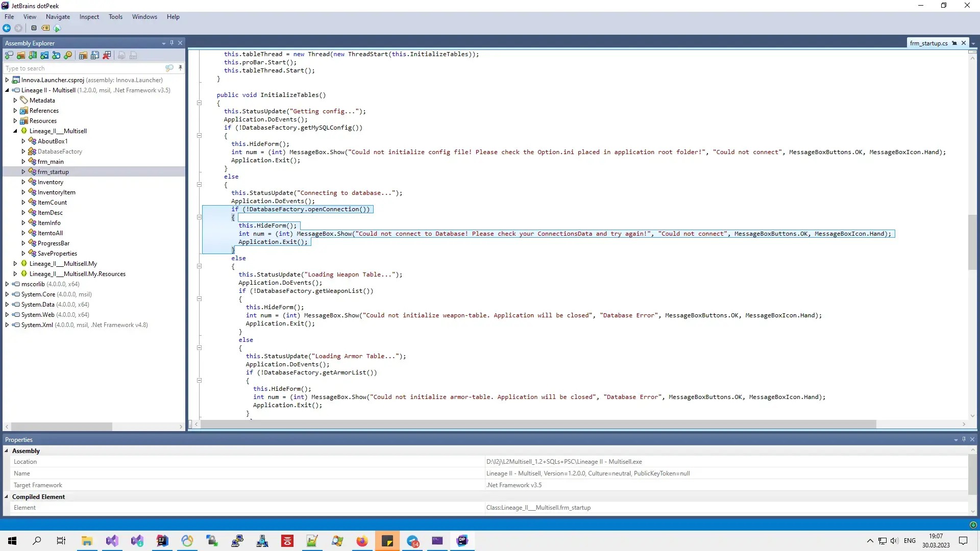
Task: Select the ProgressBar class
Action: (x=54, y=243)
